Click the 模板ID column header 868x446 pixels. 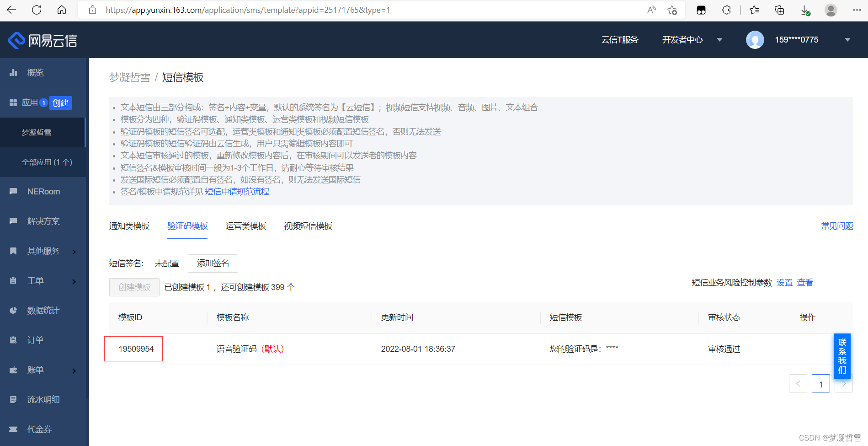tap(130, 317)
